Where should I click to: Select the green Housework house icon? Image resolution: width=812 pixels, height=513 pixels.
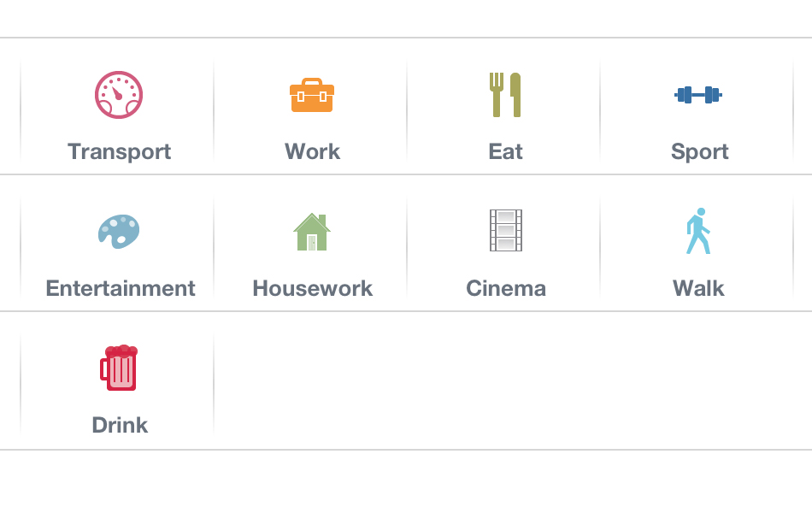coord(312,232)
